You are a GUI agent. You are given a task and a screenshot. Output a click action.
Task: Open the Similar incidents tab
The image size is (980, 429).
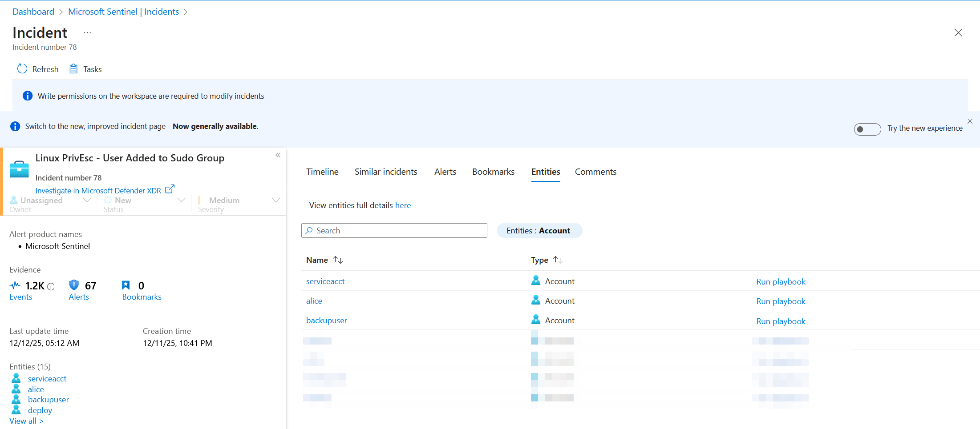click(386, 172)
